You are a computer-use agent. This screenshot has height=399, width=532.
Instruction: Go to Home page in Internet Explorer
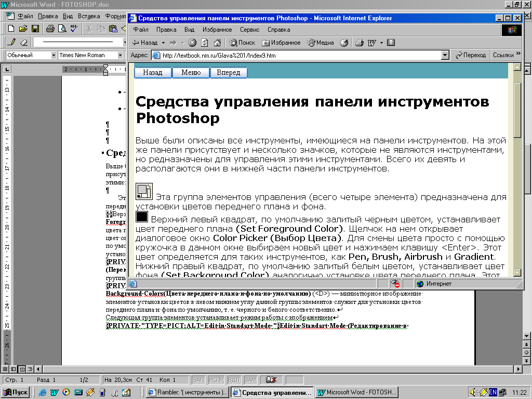(217, 43)
